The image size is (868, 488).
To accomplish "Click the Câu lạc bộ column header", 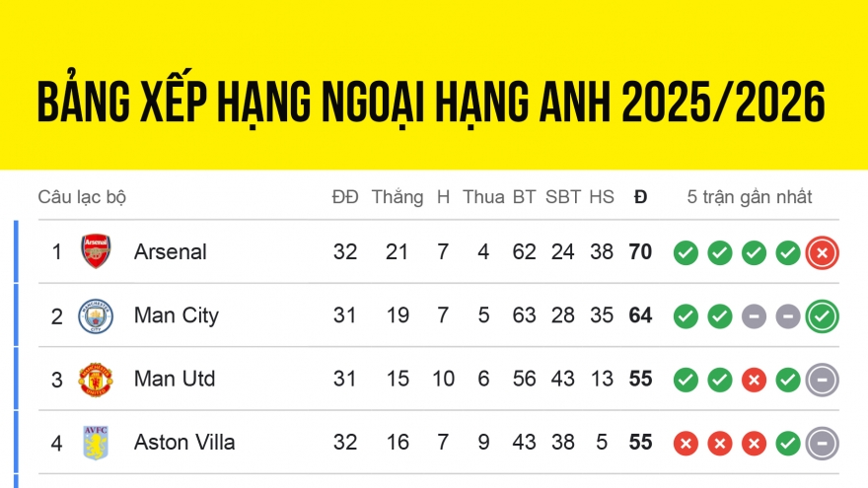I will 82,197.
